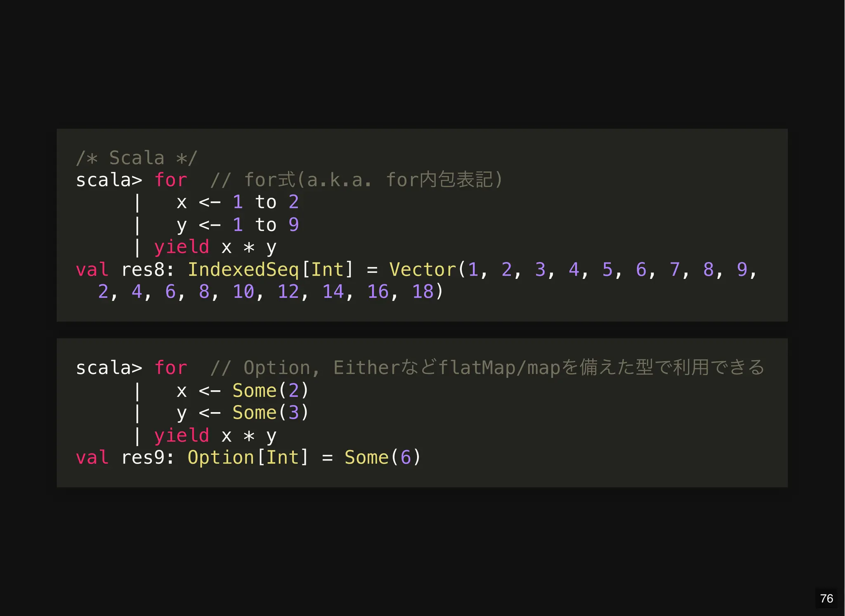
Task: Click 'yield' in the second code block
Action: pos(182,435)
